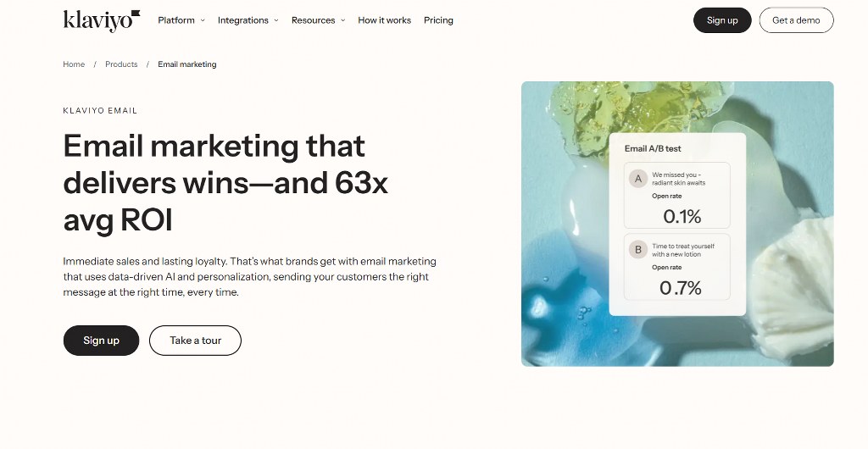This screenshot has height=449, width=868.
Task: Click the Get a demo button
Action: pyautogui.click(x=796, y=20)
